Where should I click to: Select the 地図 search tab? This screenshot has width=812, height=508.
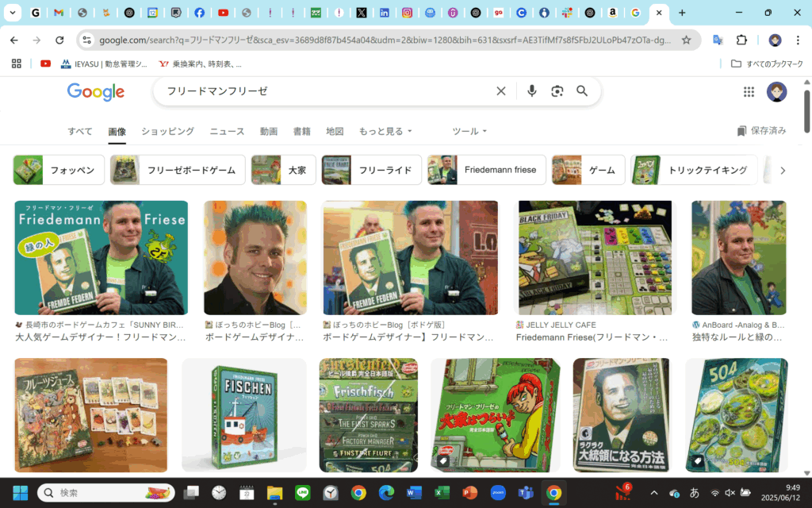335,131
